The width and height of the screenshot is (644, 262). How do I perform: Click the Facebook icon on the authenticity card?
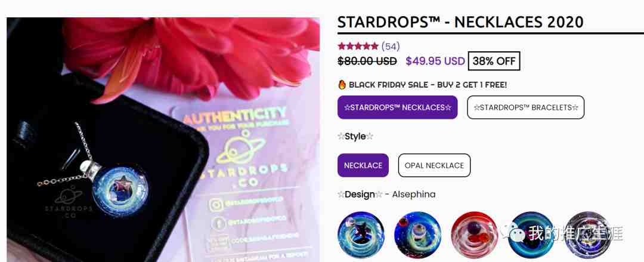pos(218,223)
